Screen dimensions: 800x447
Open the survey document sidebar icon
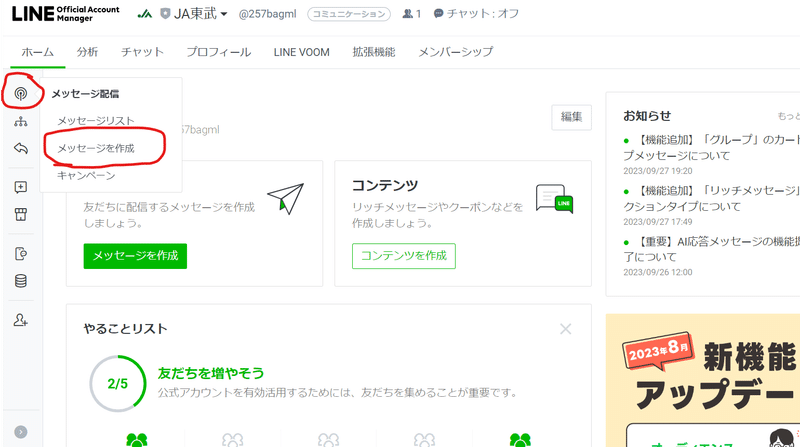coord(20,254)
